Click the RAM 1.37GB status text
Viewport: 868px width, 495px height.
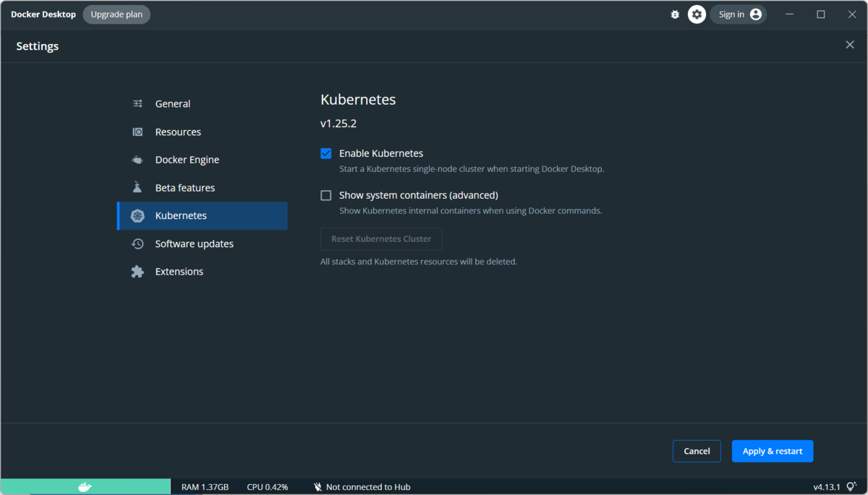205,487
